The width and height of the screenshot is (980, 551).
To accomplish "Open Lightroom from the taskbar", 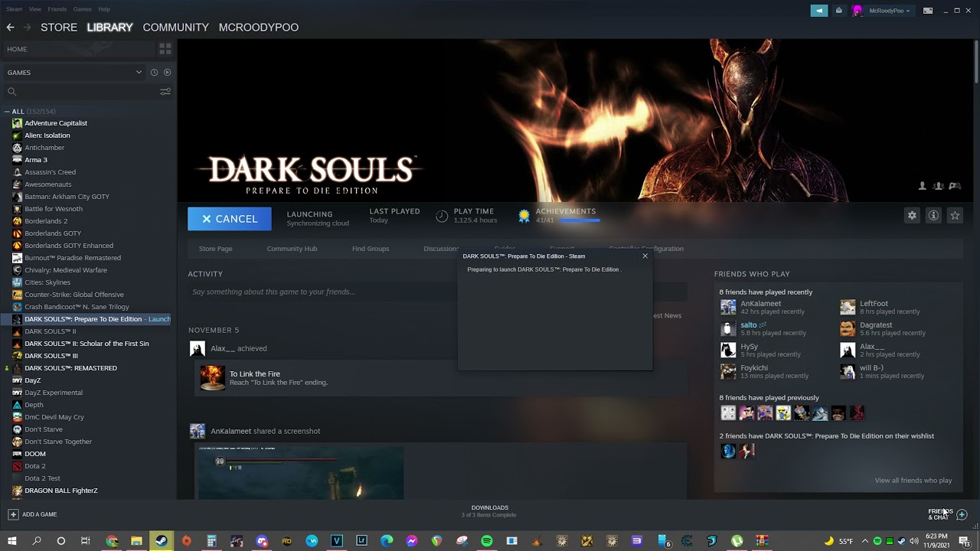I will pos(361,541).
